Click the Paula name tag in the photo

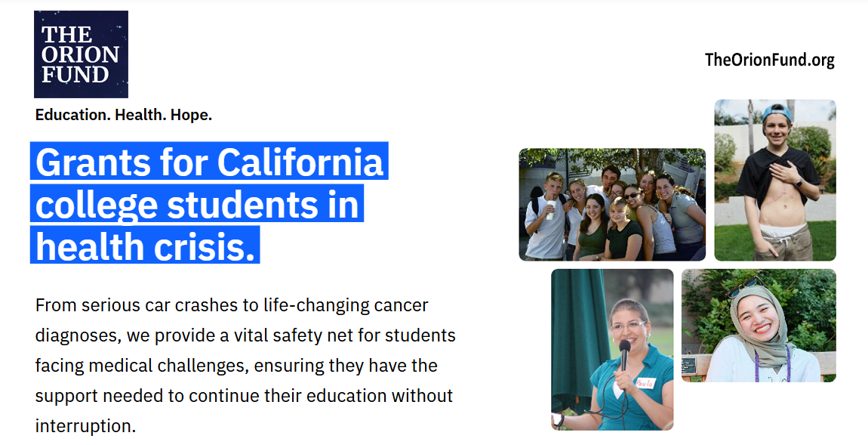pos(645,383)
